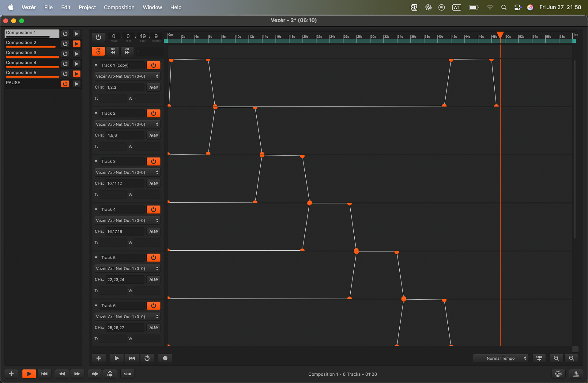Open the Normal Tempo dropdown
Screen dimensions: 588x383
click(501, 358)
